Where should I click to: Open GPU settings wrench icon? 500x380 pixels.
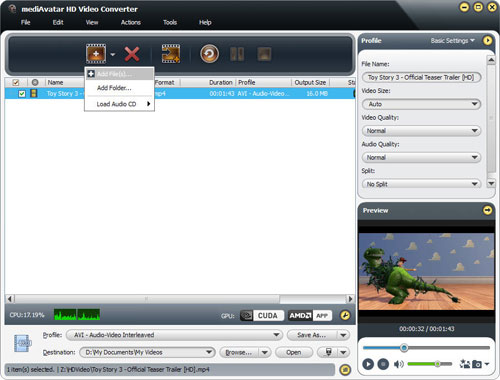pos(345,315)
